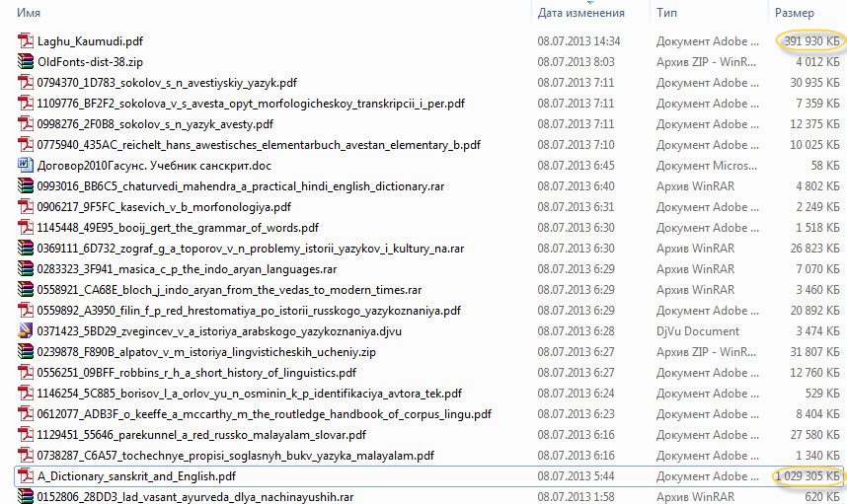Click the type Документ Micros...
Screen dimensions: 847x504
click(x=707, y=166)
